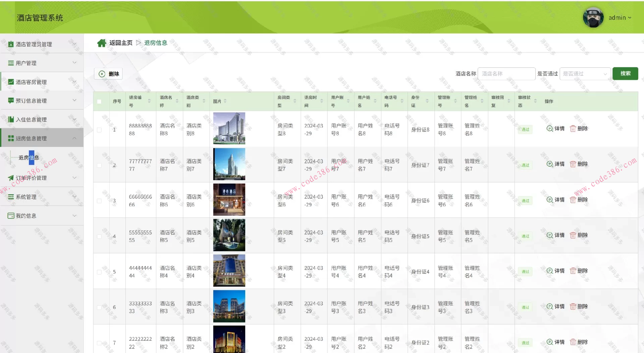This screenshot has width=644, height=353.
Task: Click the 订单评价管理 paper plane icon
Action: click(x=11, y=178)
